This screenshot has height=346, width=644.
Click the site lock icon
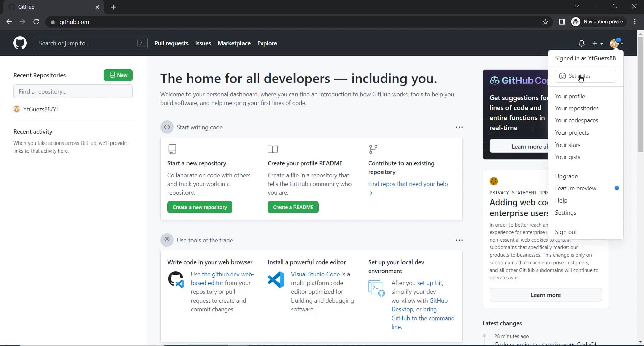pyautogui.click(x=53, y=22)
